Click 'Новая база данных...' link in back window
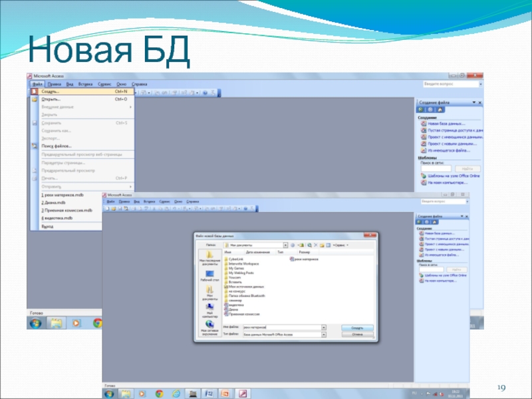 coord(446,124)
